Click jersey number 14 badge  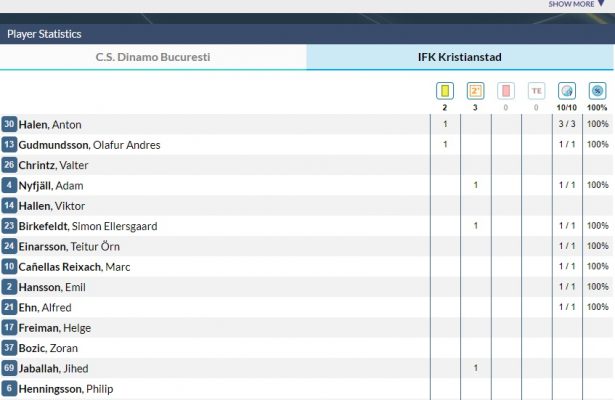[9, 205]
